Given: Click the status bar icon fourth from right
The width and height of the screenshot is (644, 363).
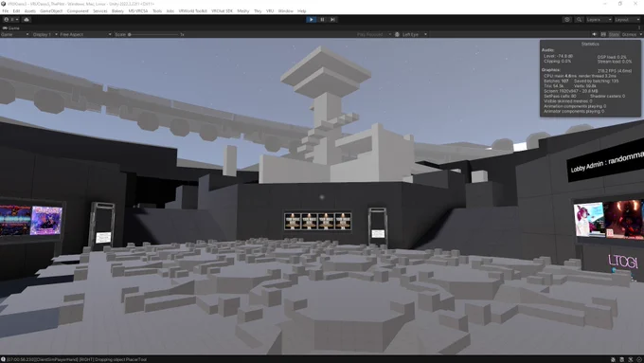Looking at the screenshot, I should (613, 359).
